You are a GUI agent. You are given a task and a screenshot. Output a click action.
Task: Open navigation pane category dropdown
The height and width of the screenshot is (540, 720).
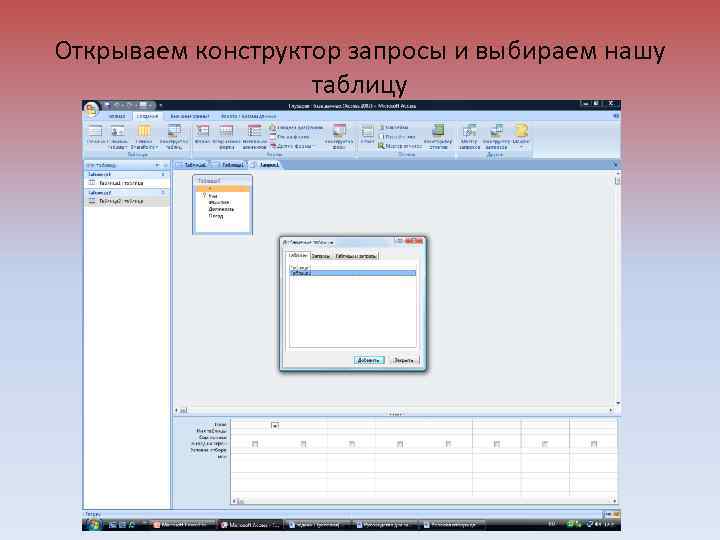(157, 165)
